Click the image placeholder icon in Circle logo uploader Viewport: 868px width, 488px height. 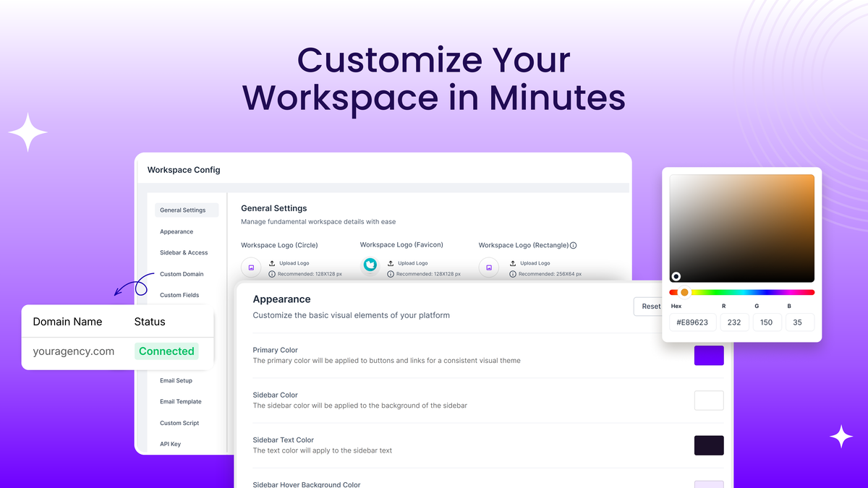pyautogui.click(x=251, y=267)
